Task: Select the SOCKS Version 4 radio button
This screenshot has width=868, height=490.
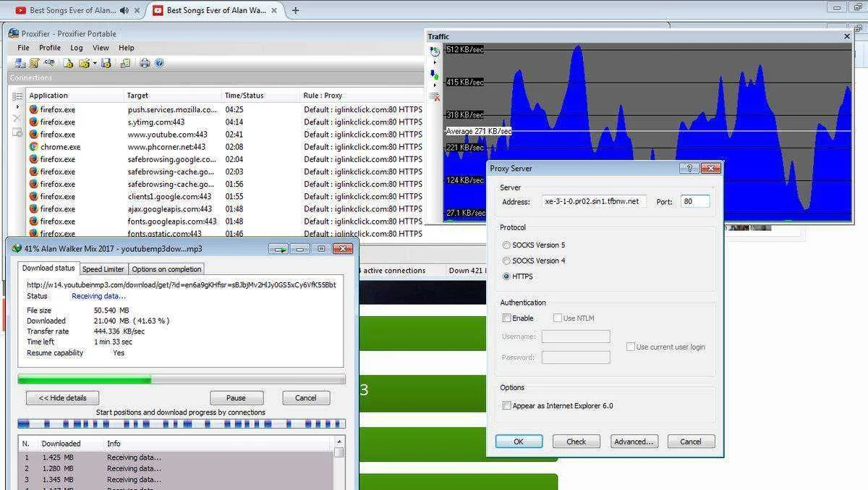Action: (x=506, y=261)
